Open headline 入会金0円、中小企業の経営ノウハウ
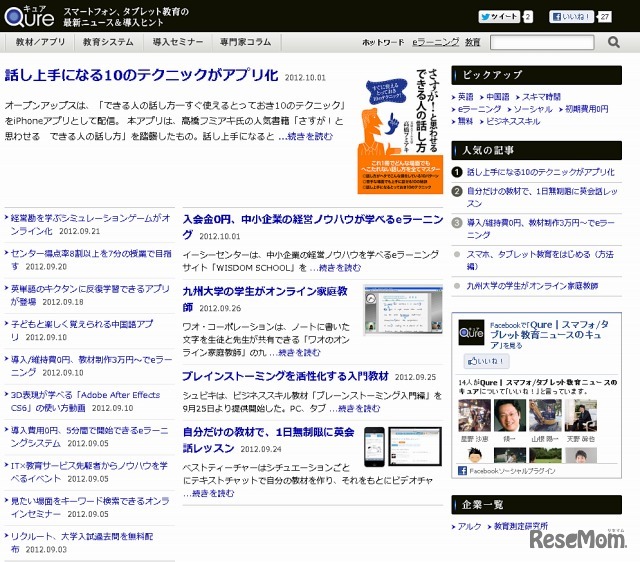Viewport: 640px width, 562px height. pos(313,227)
